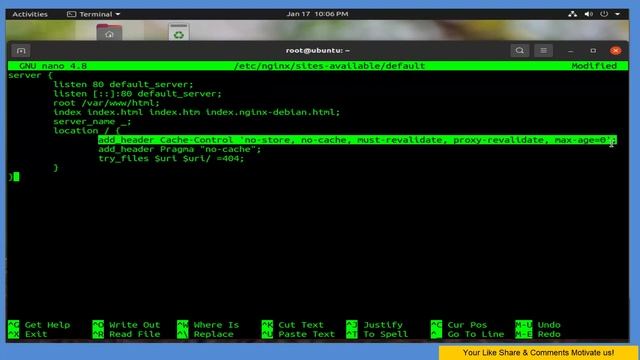Click the Write Out shortcut label
Viewport: 640px width, 360px height.
pyautogui.click(x=135, y=325)
